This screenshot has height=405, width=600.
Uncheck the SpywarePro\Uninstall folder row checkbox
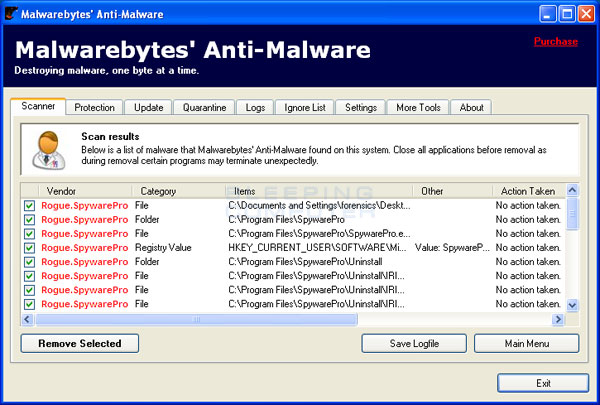[29, 262]
